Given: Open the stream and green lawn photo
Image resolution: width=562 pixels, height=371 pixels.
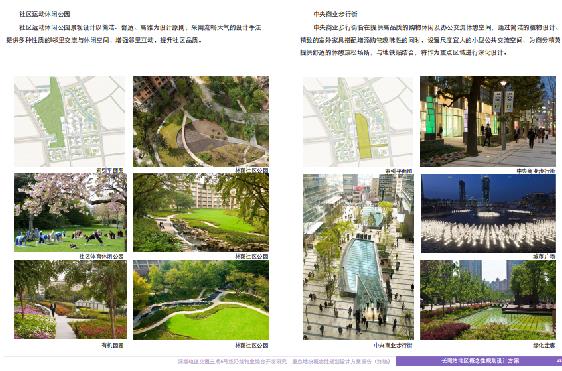Looking at the screenshot, I should [x=201, y=213].
